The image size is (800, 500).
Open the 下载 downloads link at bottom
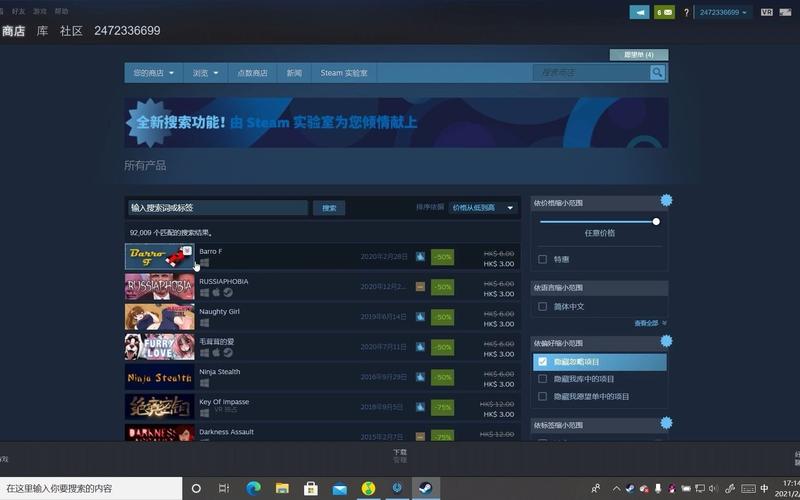point(400,452)
